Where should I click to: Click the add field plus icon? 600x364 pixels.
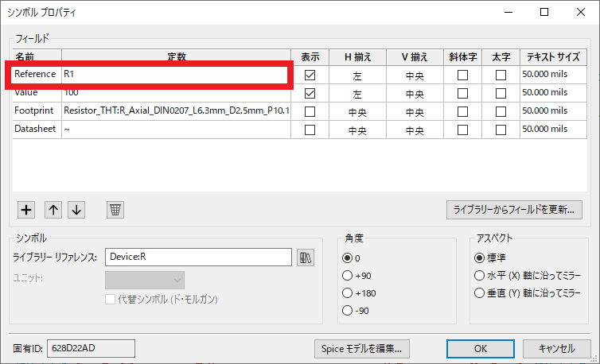point(26,210)
